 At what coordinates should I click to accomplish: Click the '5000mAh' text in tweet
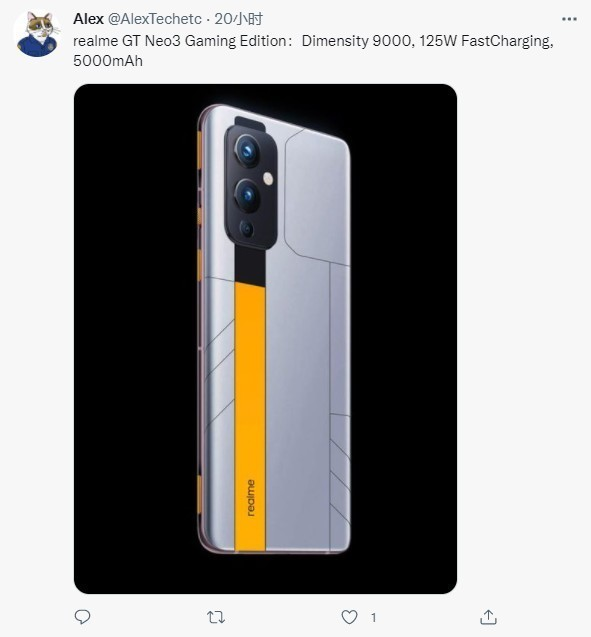click(x=108, y=61)
